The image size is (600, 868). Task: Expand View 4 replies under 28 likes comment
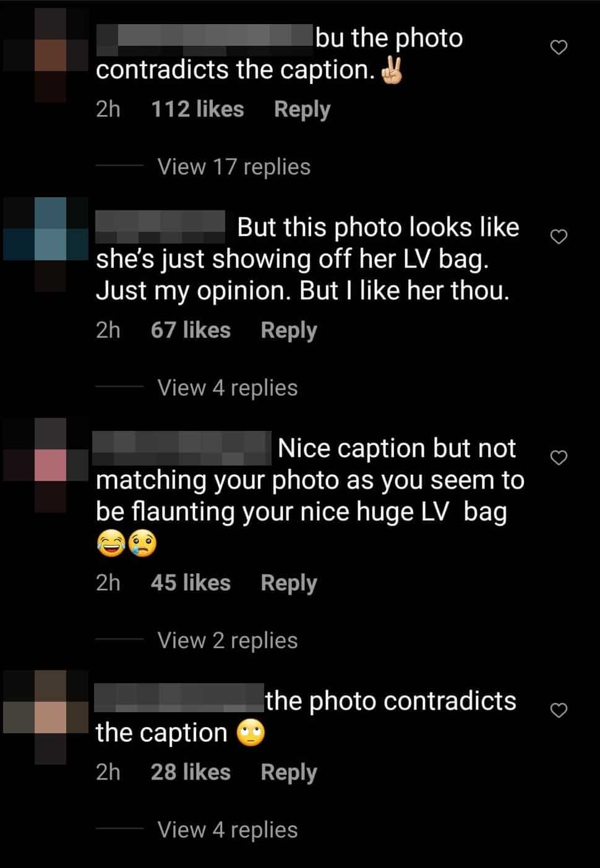tap(228, 830)
